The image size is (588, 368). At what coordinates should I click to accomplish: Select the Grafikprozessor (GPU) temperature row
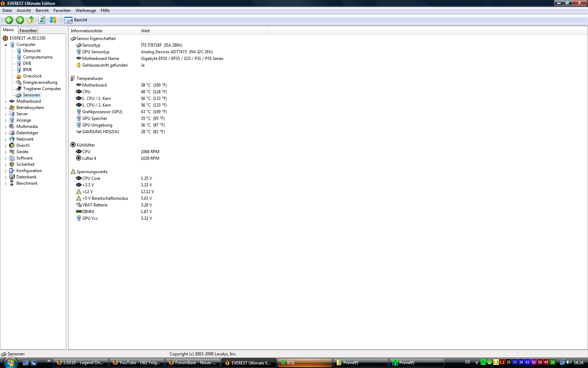(121, 112)
